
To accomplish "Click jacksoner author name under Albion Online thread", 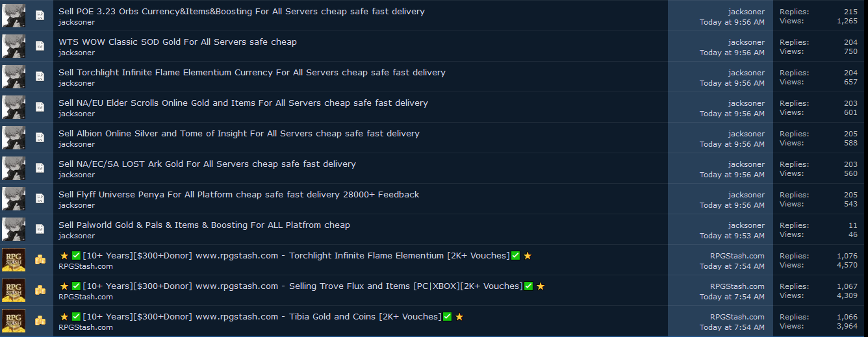I will click(x=76, y=144).
